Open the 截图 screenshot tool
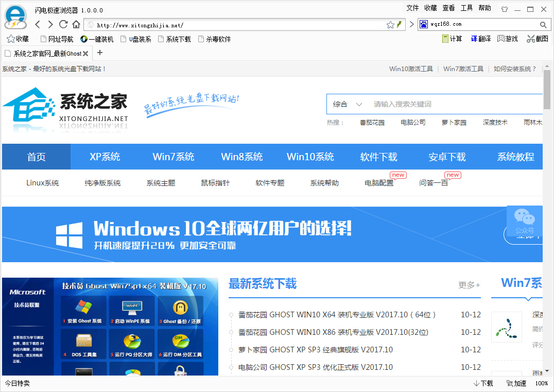The width and height of the screenshot is (554, 392). pyautogui.click(x=538, y=39)
